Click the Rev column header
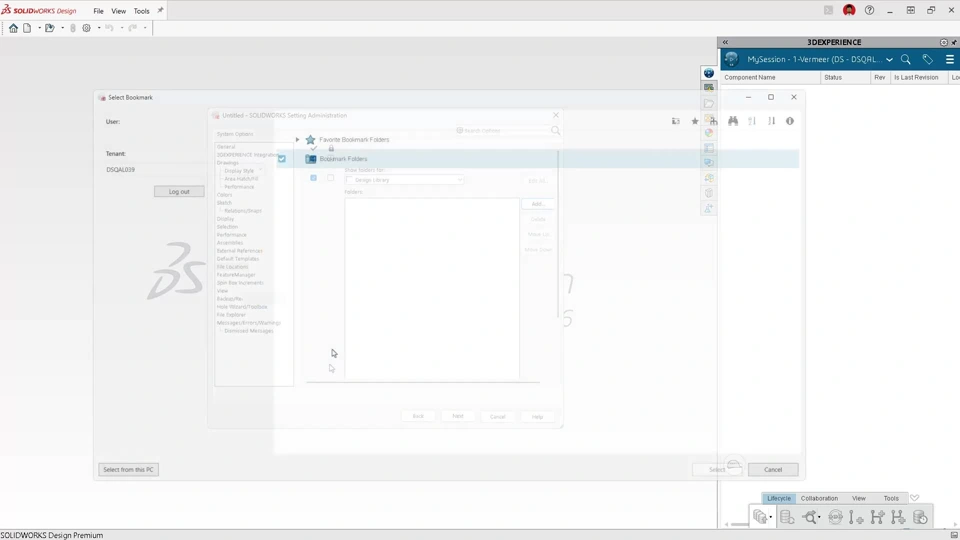This screenshot has width=960, height=540. 880,78
